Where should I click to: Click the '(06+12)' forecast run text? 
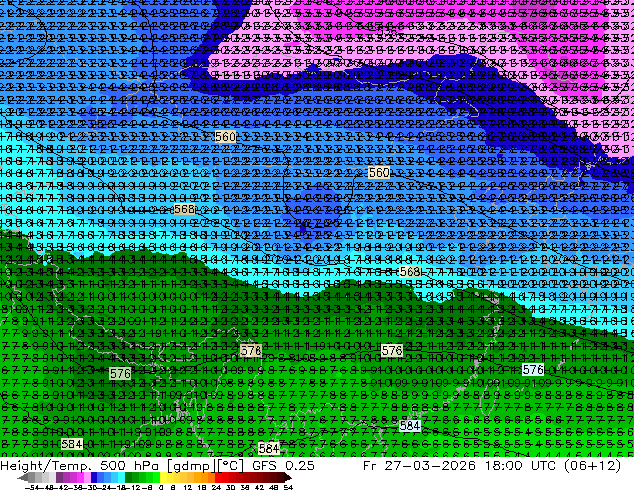[594, 466]
